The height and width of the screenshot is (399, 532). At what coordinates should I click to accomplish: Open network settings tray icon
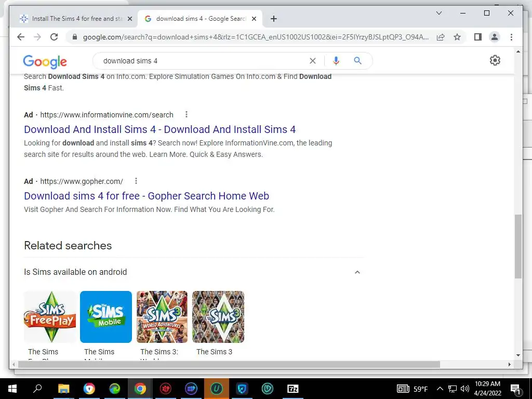(453, 389)
